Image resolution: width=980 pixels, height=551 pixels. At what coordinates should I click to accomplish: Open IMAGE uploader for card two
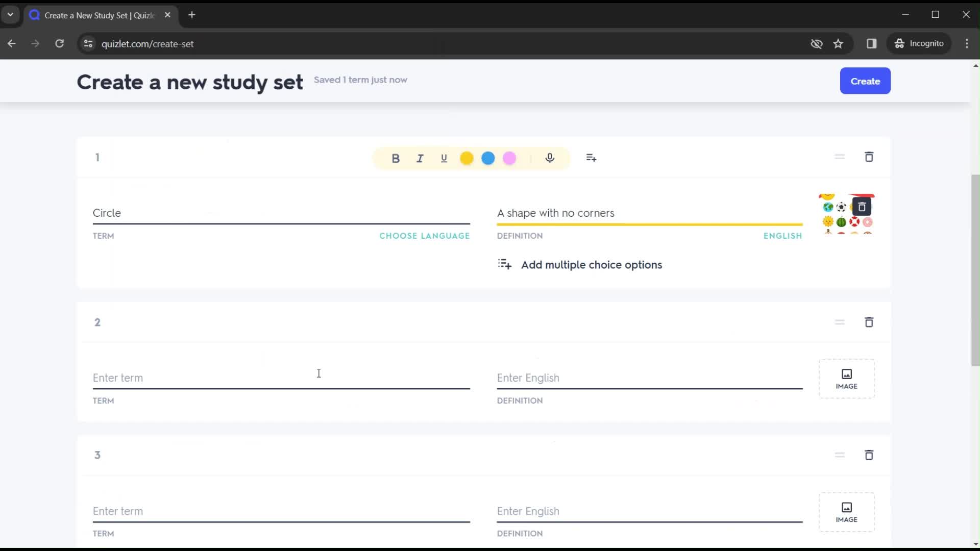[847, 378]
